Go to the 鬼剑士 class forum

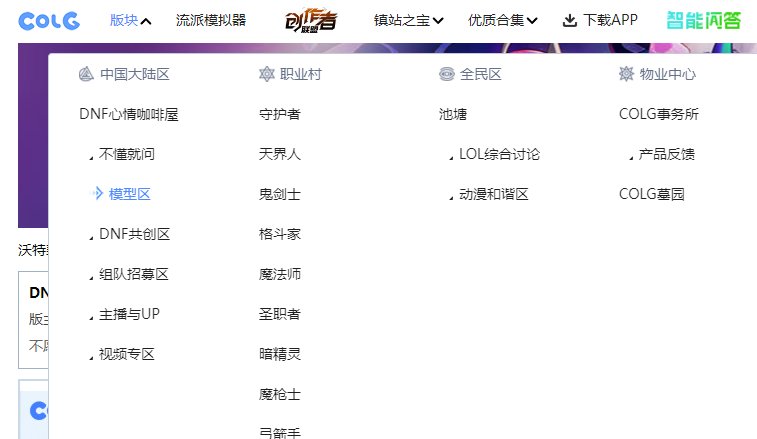tap(279, 194)
